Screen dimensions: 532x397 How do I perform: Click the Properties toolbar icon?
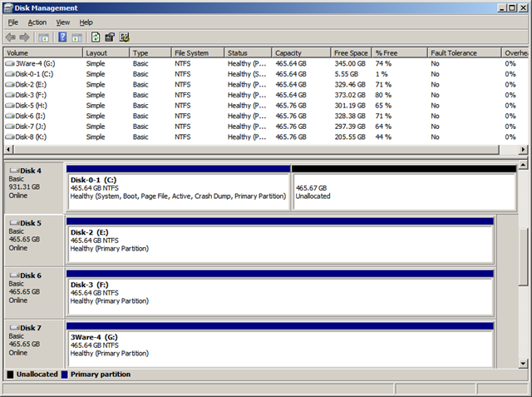(x=110, y=37)
